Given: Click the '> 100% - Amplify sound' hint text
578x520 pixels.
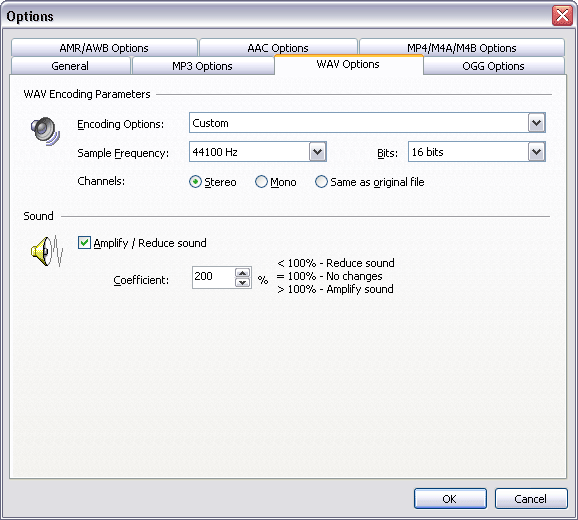Looking at the screenshot, I should point(335,289).
